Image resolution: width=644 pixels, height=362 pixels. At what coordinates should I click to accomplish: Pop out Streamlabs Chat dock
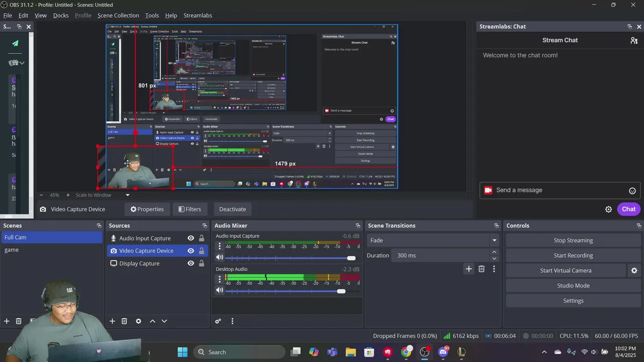point(629,27)
